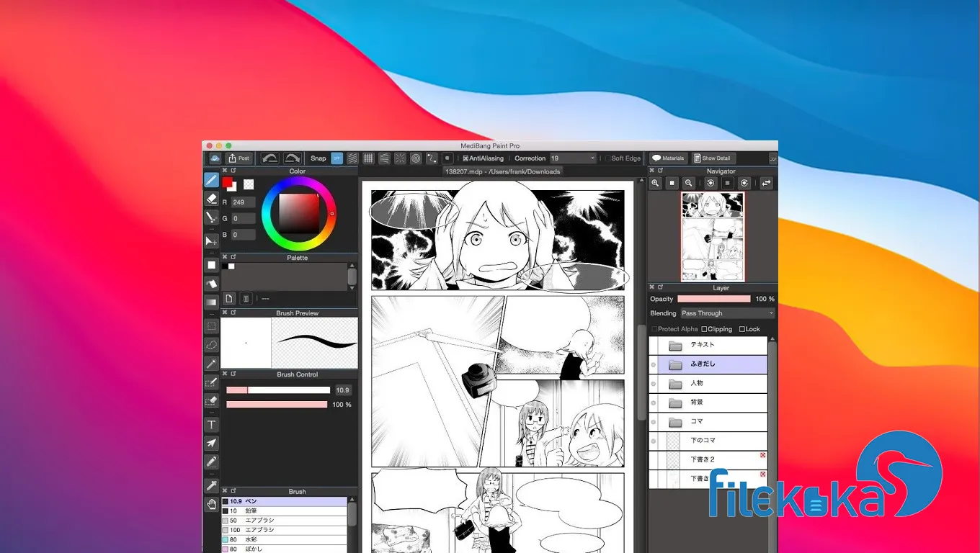This screenshot has width=980, height=553.
Task: Click the cloud icon in top toolbar
Action: [x=215, y=158]
